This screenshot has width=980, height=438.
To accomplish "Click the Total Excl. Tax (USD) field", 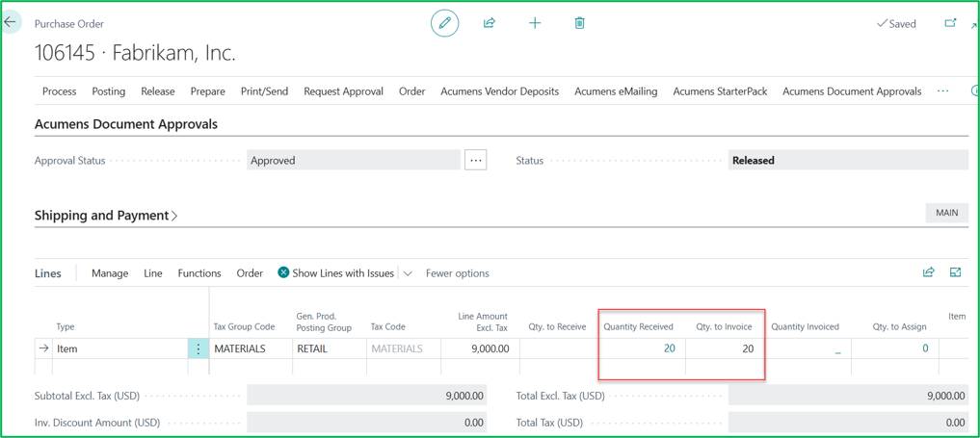I will coord(848,396).
